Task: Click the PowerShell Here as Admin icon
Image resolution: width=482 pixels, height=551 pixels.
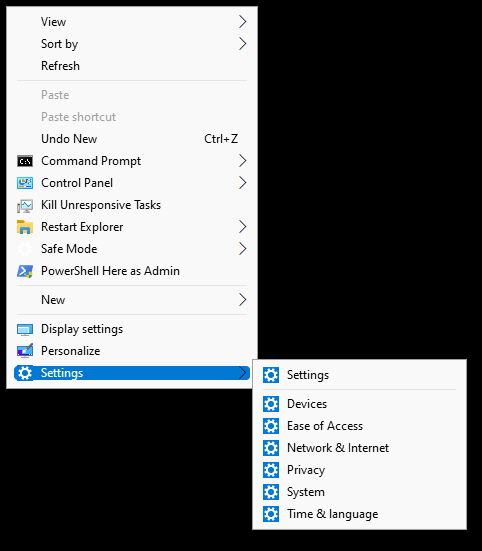Action: coord(25,271)
